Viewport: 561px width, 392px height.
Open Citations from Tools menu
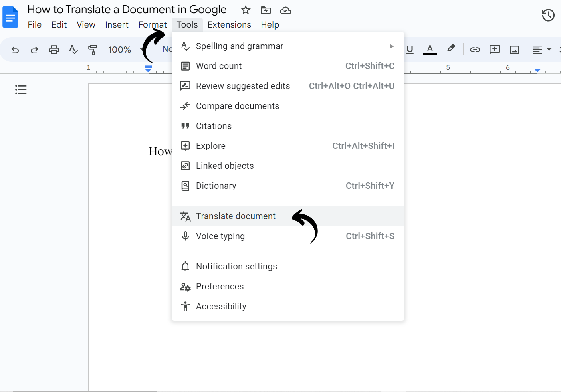(x=288, y=126)
